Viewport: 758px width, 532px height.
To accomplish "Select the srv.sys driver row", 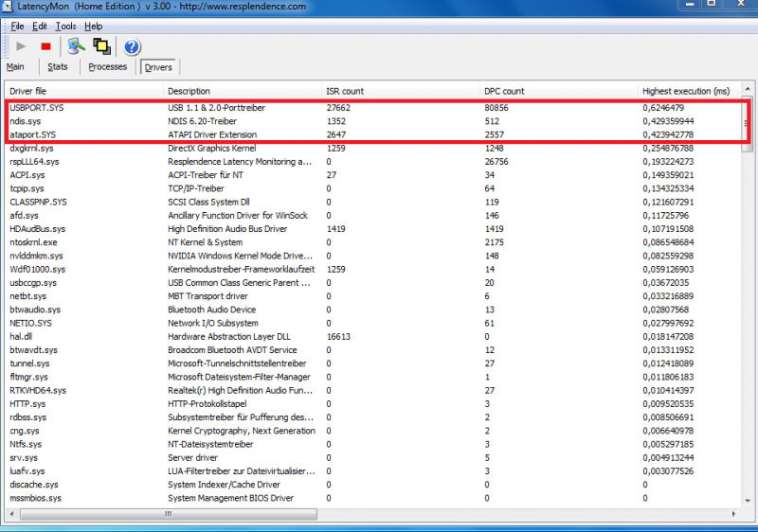I will tap(372, 458).
